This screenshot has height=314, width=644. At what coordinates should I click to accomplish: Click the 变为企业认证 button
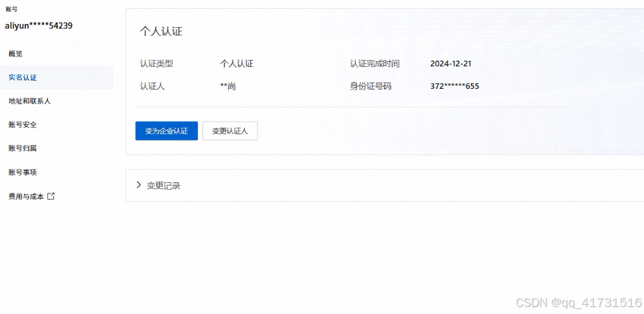pos(167,131)
